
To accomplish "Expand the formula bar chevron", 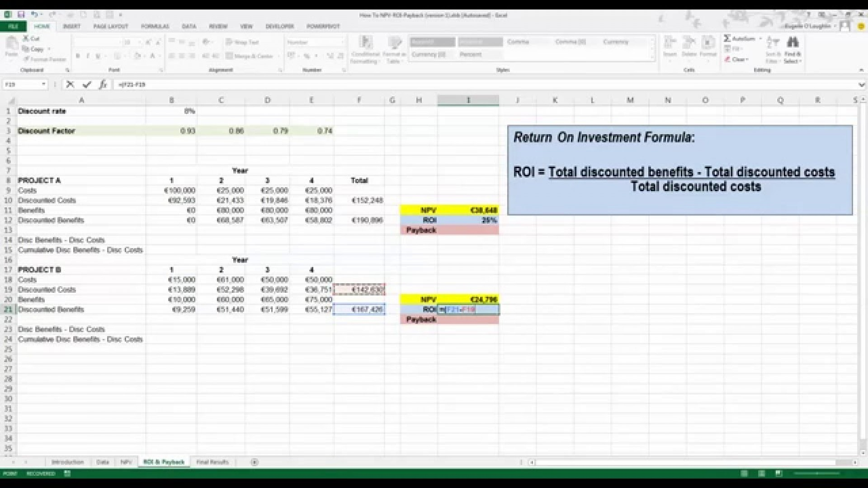I will 861,84.
